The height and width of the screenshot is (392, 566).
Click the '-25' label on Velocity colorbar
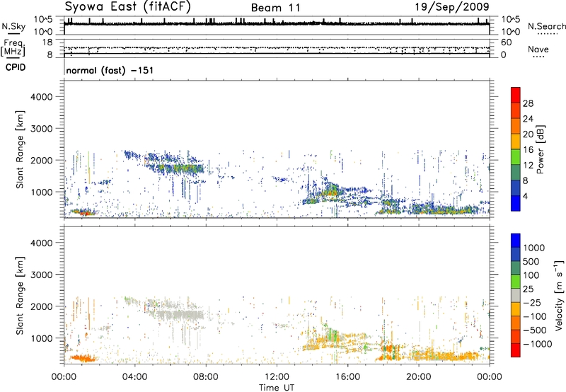pyautogui.click(x=532, y=302)
